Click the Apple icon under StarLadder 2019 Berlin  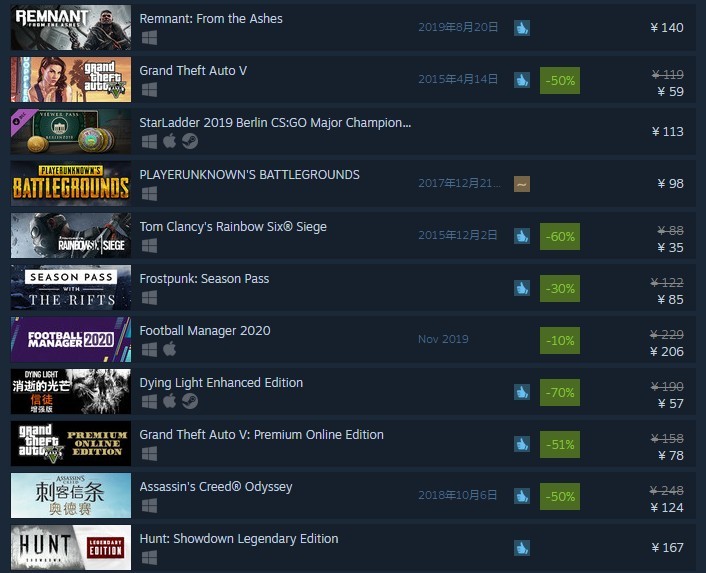(x=169, y=141)
